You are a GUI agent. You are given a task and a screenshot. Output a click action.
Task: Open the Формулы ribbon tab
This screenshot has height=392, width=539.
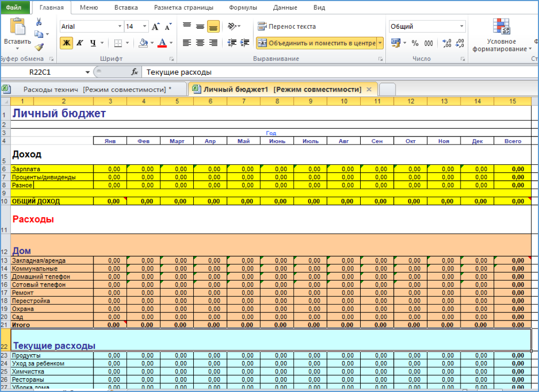tap(243, 7)
